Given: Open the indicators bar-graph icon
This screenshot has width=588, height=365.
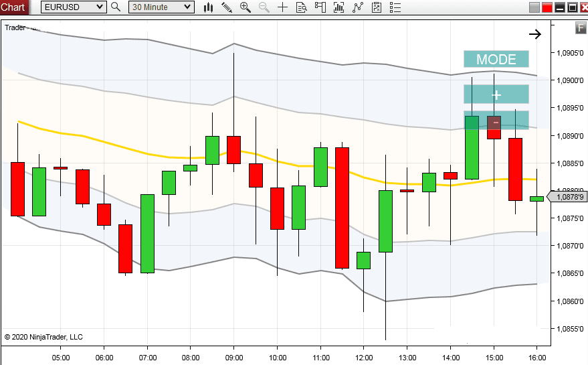Looking at the screenshot, I should pyautogui.click(x=339, y=7).
